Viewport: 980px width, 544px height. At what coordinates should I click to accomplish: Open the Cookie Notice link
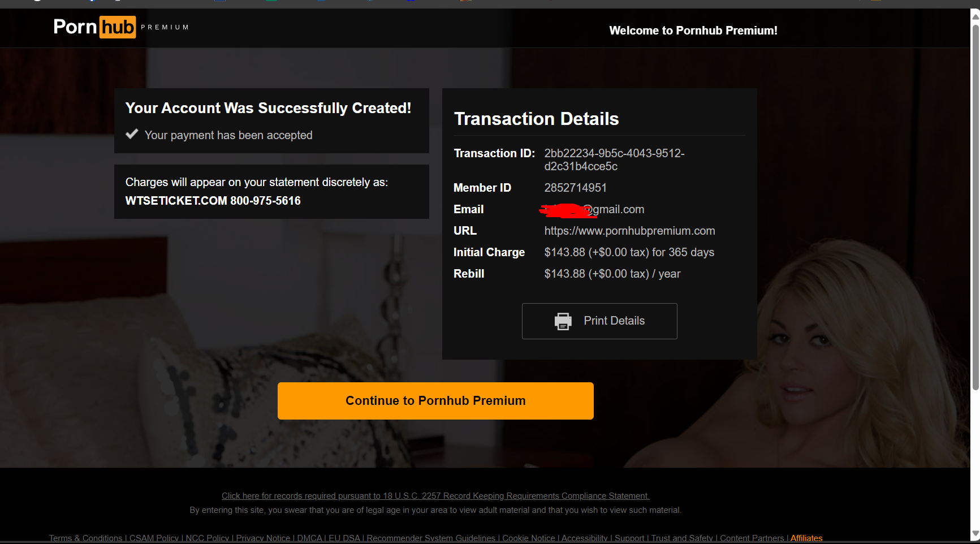click(x=528, y=538)
